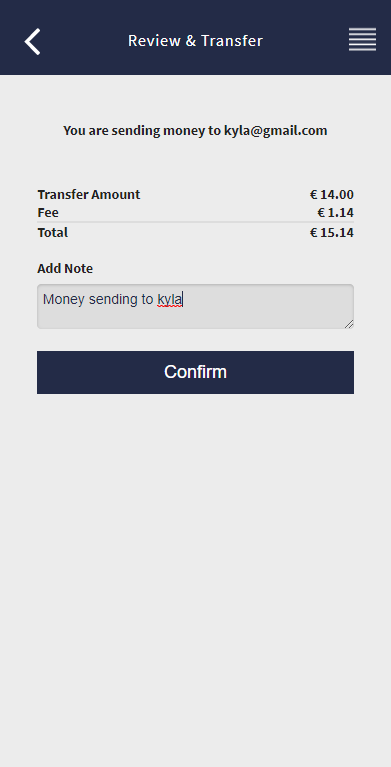Click the Transfer Amount label
The width and height of the screenshot is (391, 767).
point(89,195)
